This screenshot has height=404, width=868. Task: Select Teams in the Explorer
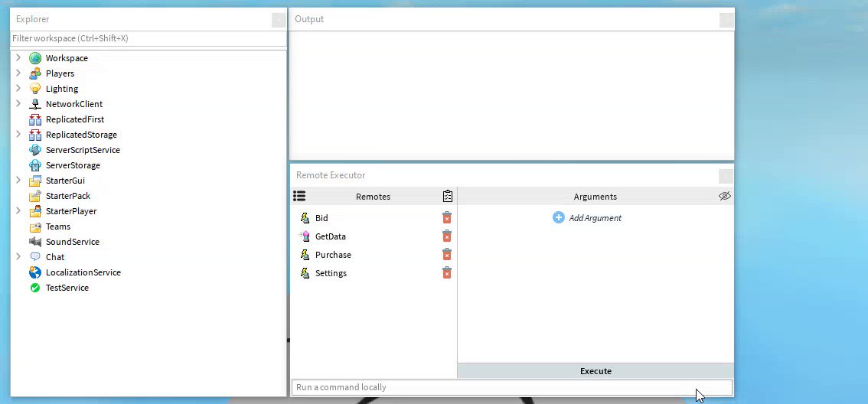58,226
